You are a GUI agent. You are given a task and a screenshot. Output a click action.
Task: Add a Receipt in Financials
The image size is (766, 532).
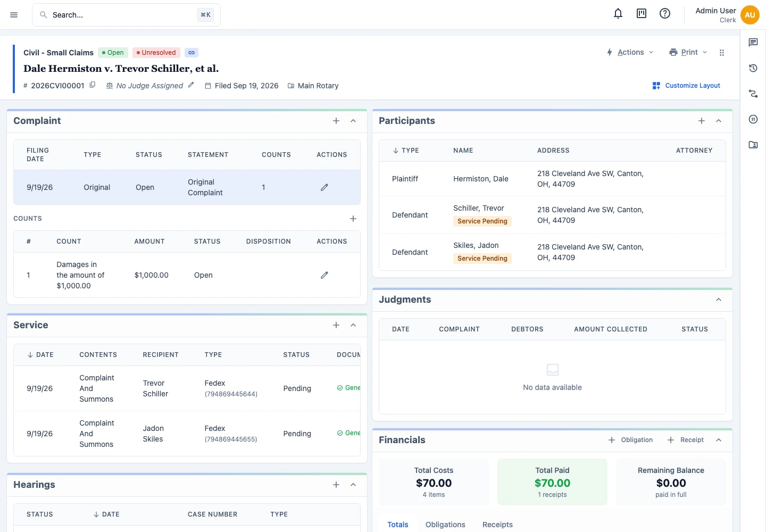686,440
